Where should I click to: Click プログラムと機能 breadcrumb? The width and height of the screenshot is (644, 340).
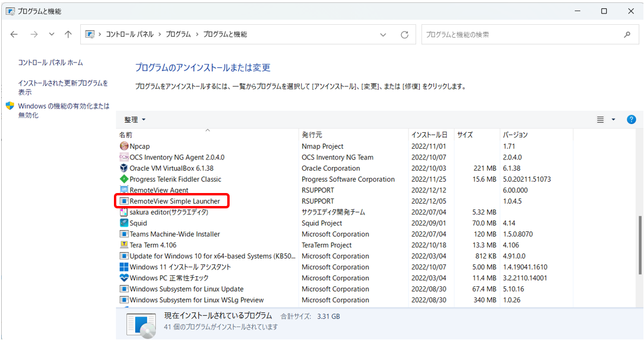[225, 34]
